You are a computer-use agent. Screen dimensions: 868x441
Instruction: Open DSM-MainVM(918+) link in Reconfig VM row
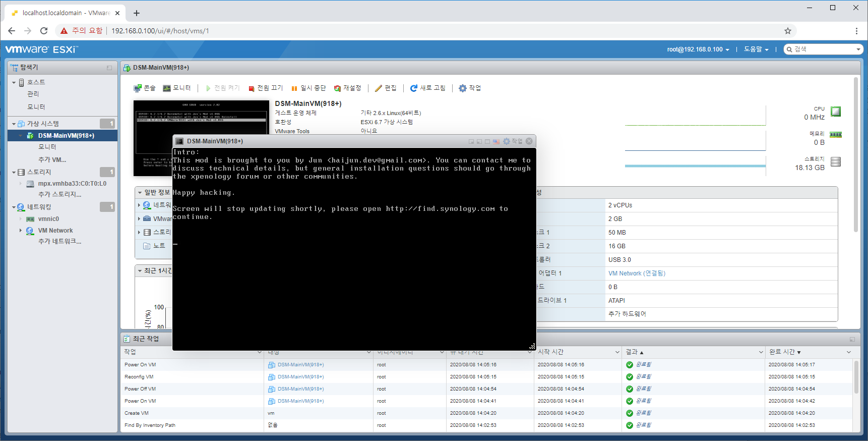coord(300,377)
